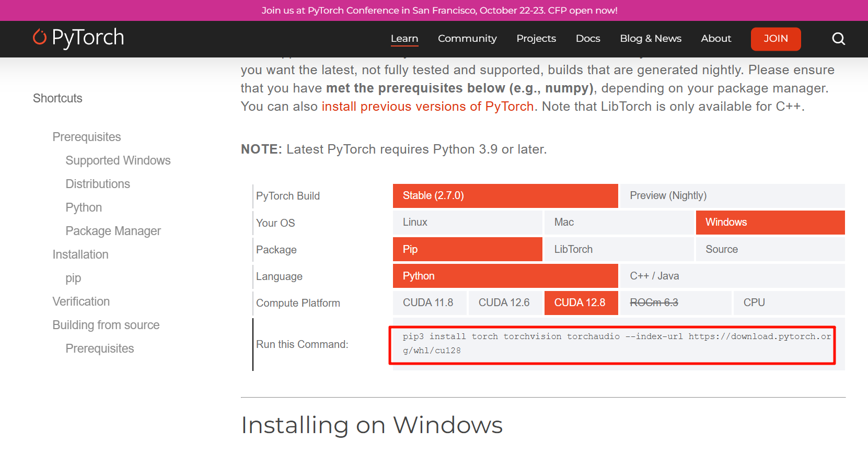
Task: Go to Supported Windows Distributions shortcut
Action: (118, 161)
